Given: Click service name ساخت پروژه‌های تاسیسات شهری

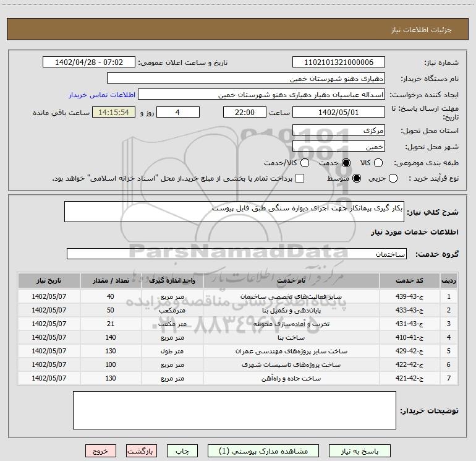Looking at the screenshot, I should (x=291, y=364).
